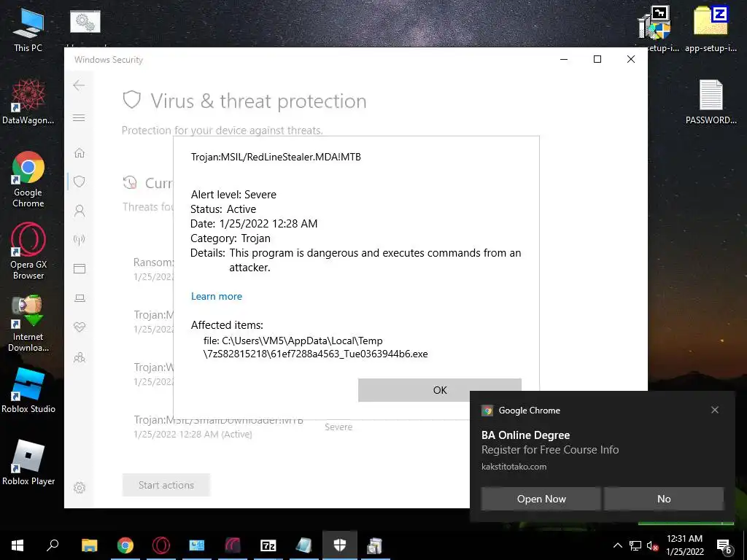Viewport: 747px width, 560px height.
Task: Open Device performance & health icon
Action: (80, 327)
